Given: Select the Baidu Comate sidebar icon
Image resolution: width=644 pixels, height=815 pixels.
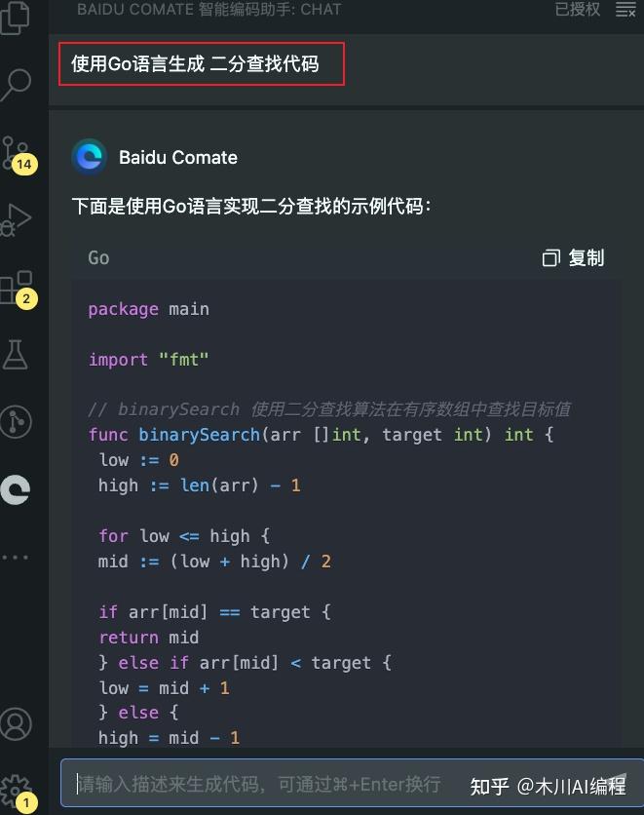Looking at the screenshot, I should coord(16,490).
